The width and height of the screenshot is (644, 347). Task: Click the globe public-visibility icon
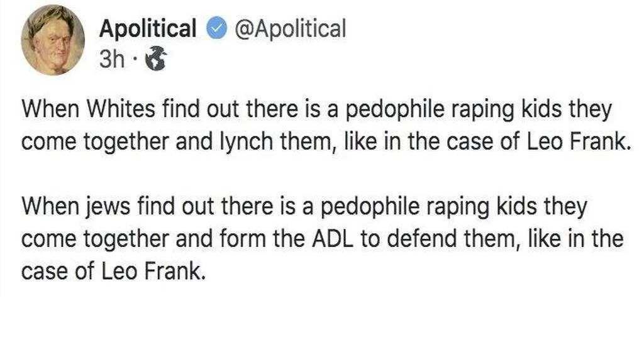pyautogui.click(x=154, y=60)
